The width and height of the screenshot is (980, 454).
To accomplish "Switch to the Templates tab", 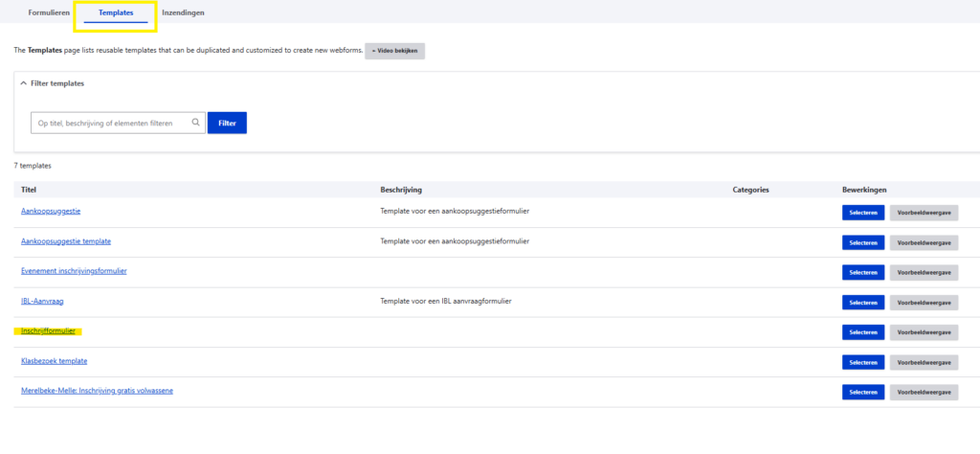I will coord(116,12).
